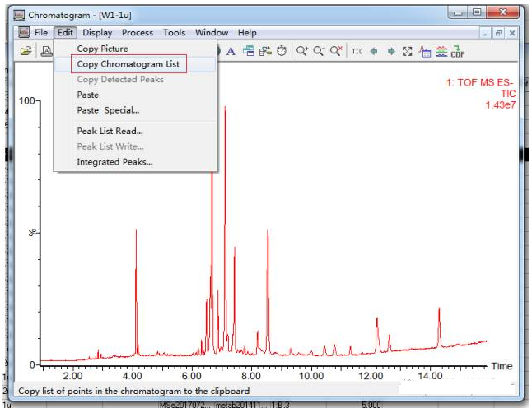Open the Process menu

pyautogui.click(x=138, y=33)
